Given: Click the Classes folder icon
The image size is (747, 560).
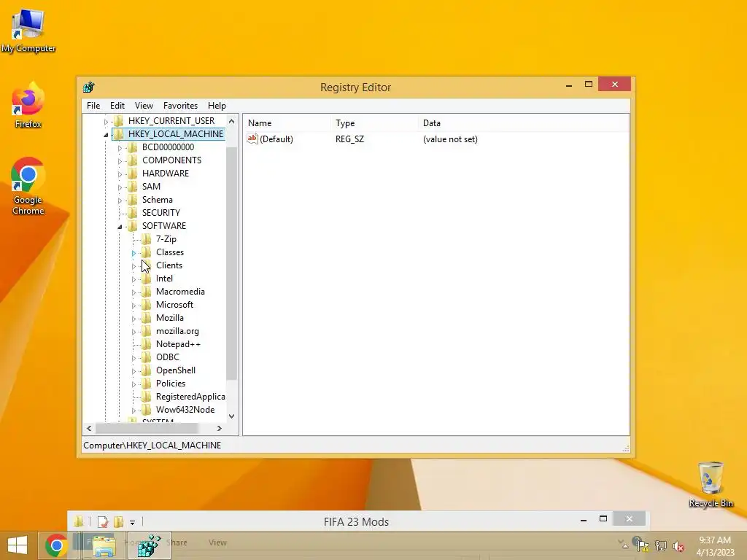Looking at the screenshot, I should coord(147,252).
